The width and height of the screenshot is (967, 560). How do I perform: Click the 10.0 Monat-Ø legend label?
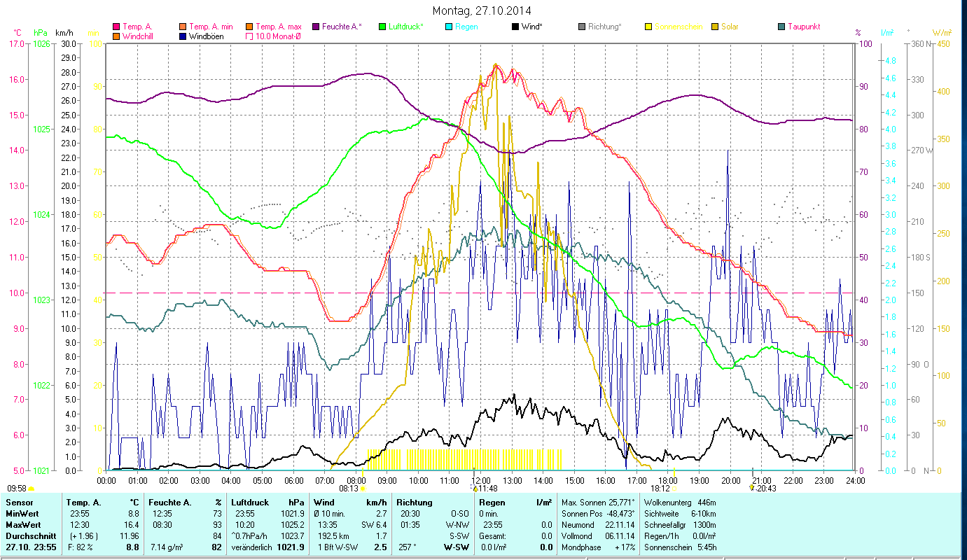(x=279, y=36)
